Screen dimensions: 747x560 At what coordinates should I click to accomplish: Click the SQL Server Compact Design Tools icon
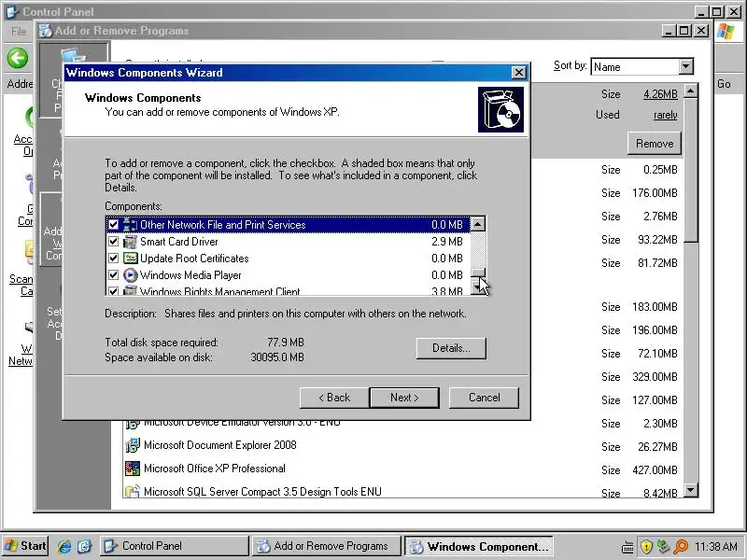(x=133, y=492)
